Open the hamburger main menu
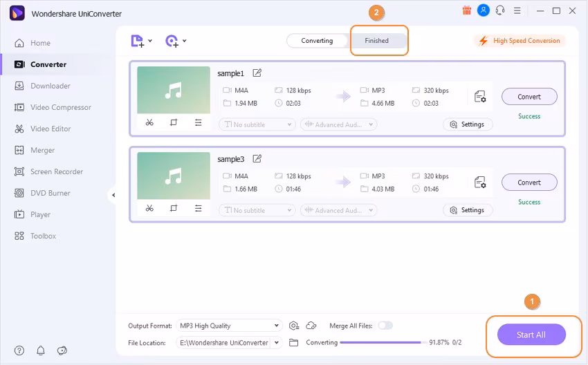 tap(517, 11)
